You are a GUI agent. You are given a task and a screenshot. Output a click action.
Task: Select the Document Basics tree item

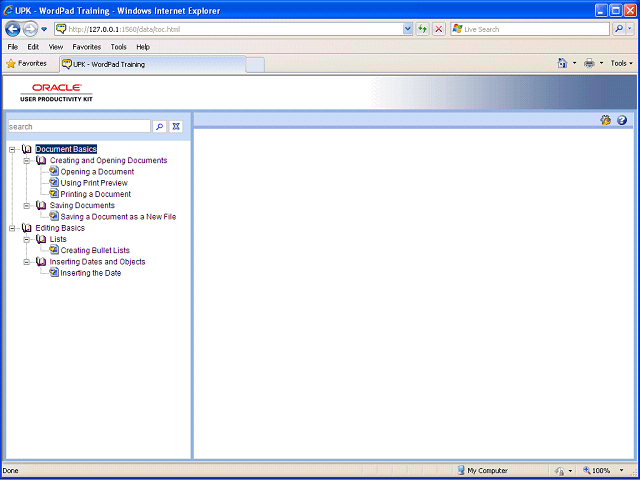(66, 149)
